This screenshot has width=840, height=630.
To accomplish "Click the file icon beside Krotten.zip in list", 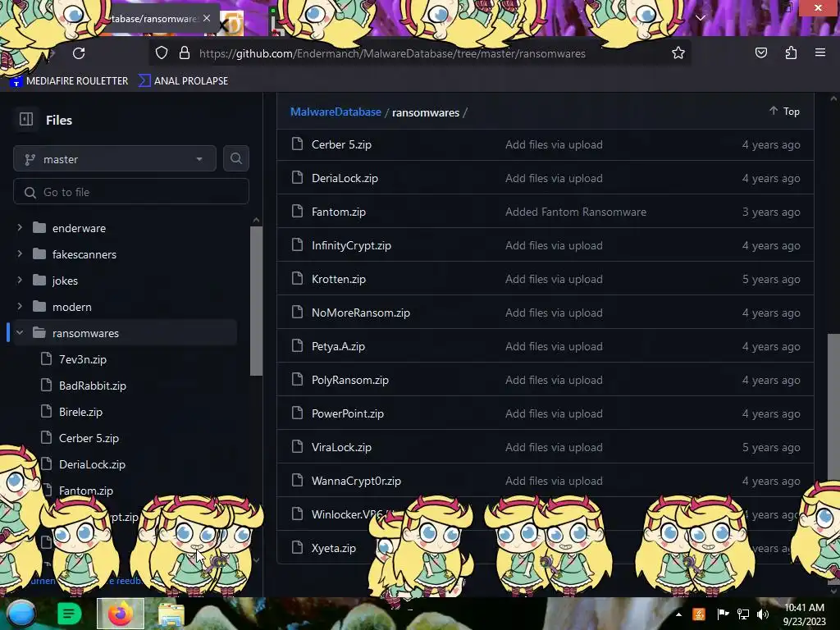I will 297,278.
